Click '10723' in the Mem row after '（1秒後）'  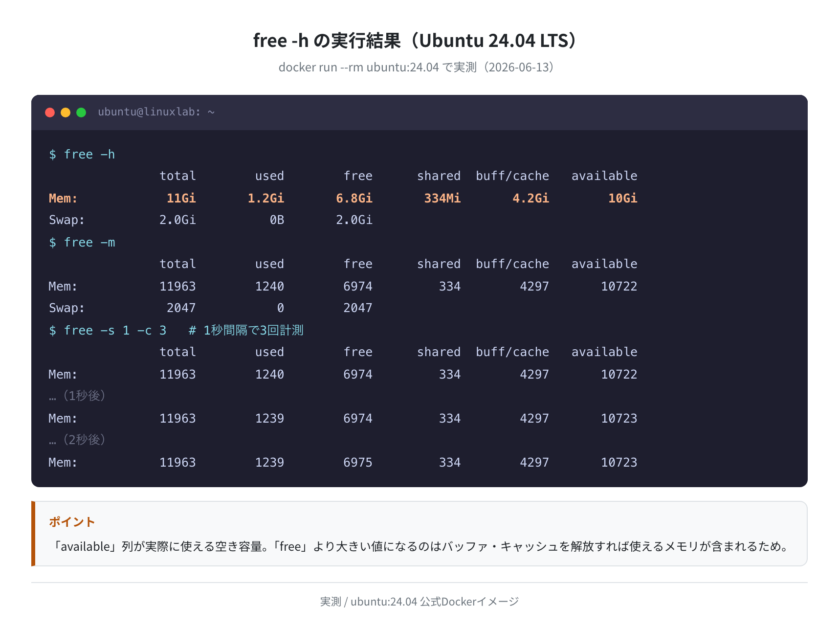tap(619, 419)
